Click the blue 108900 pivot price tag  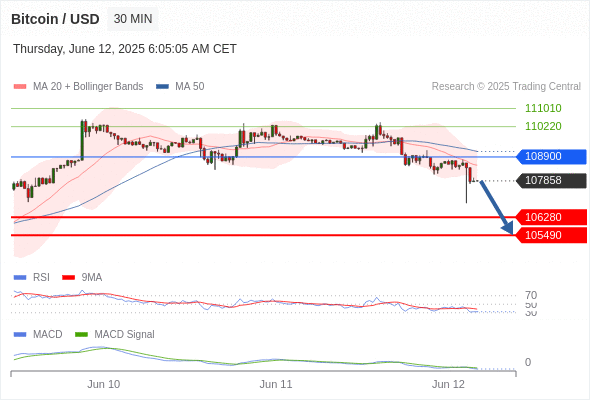click(551, 156)
